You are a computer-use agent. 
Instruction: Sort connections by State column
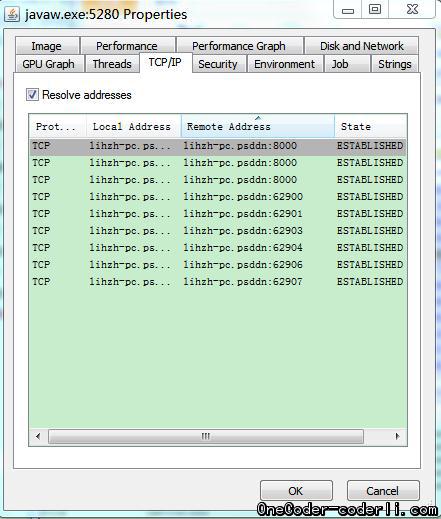(x=371, y=126)
